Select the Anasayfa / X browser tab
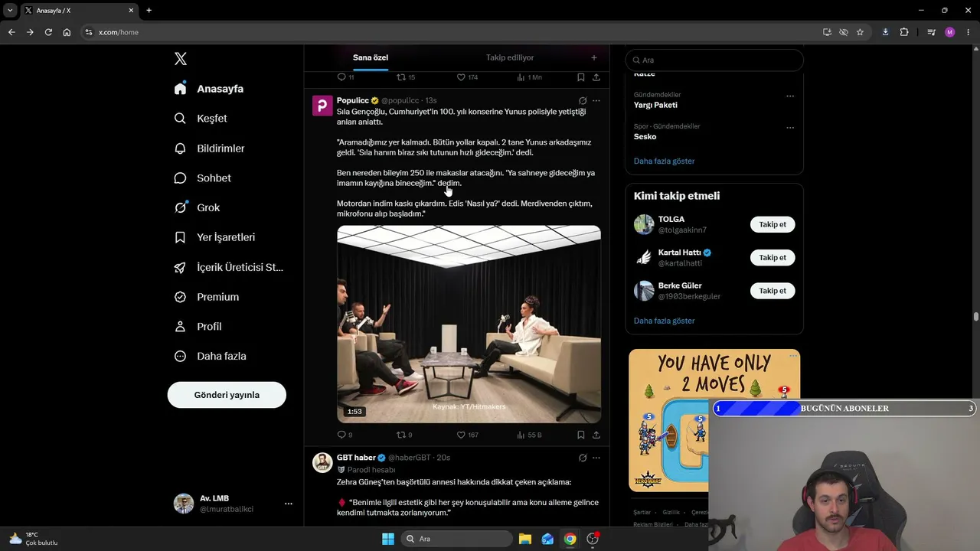This screenshot has height=551, width=980. [78, 11]
